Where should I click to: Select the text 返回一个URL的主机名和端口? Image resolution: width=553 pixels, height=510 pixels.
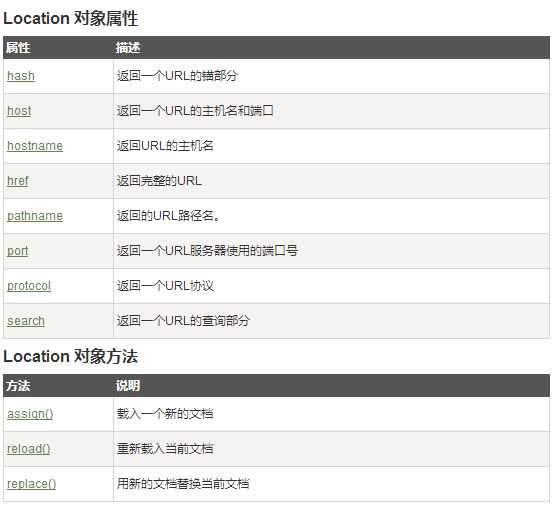point(195,111)
